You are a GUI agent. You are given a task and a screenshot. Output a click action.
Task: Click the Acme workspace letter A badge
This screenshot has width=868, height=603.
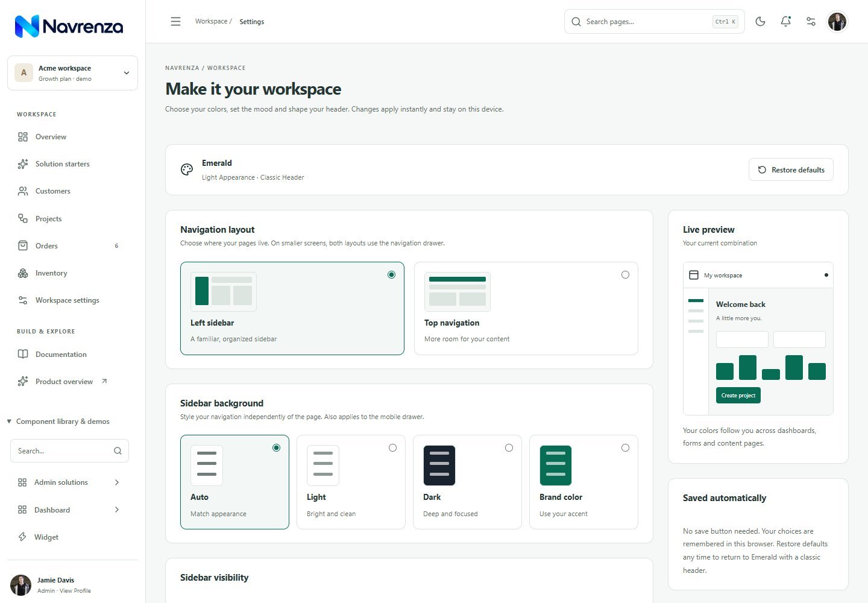click(x=24, y=73)
